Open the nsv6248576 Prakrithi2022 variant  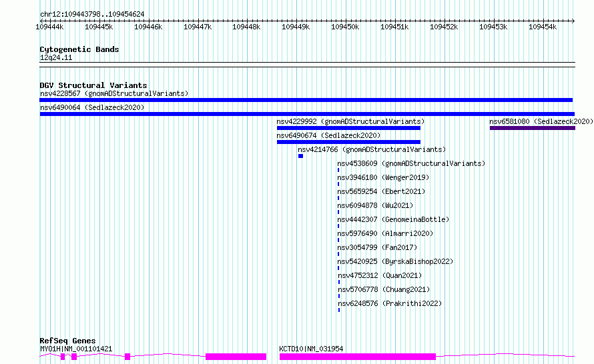pos(390,303)
